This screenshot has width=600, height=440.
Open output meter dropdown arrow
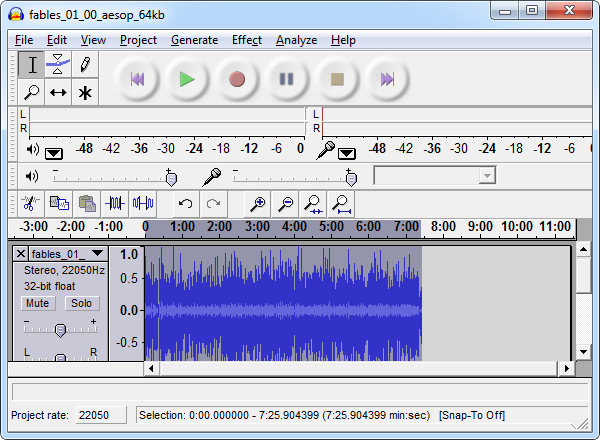click(x=54, y=154)
